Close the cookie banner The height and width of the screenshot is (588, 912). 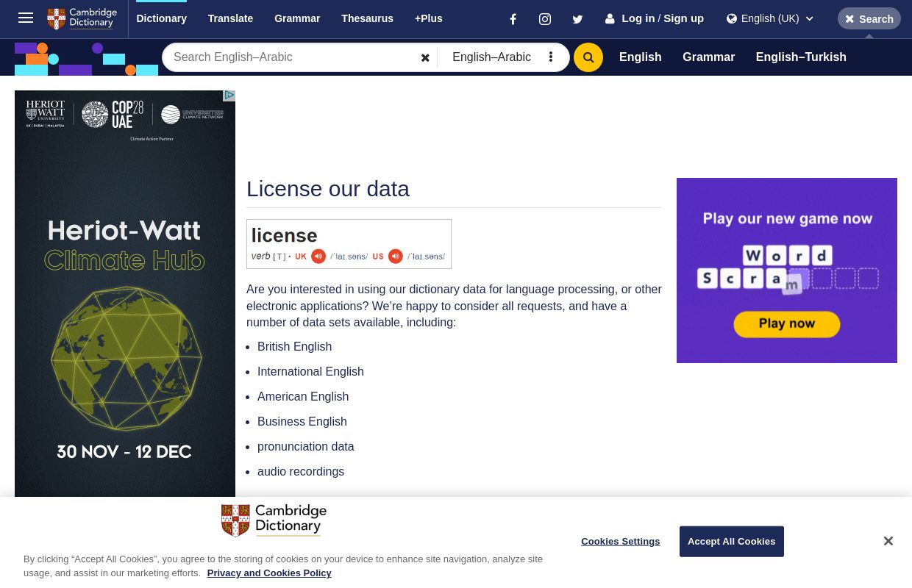(x=888, y=541)
